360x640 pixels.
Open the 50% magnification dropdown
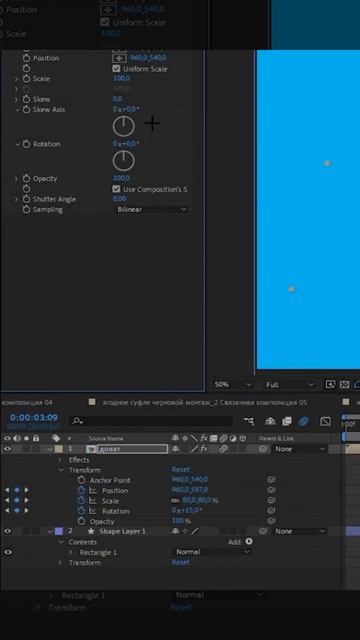click(233, 384)
